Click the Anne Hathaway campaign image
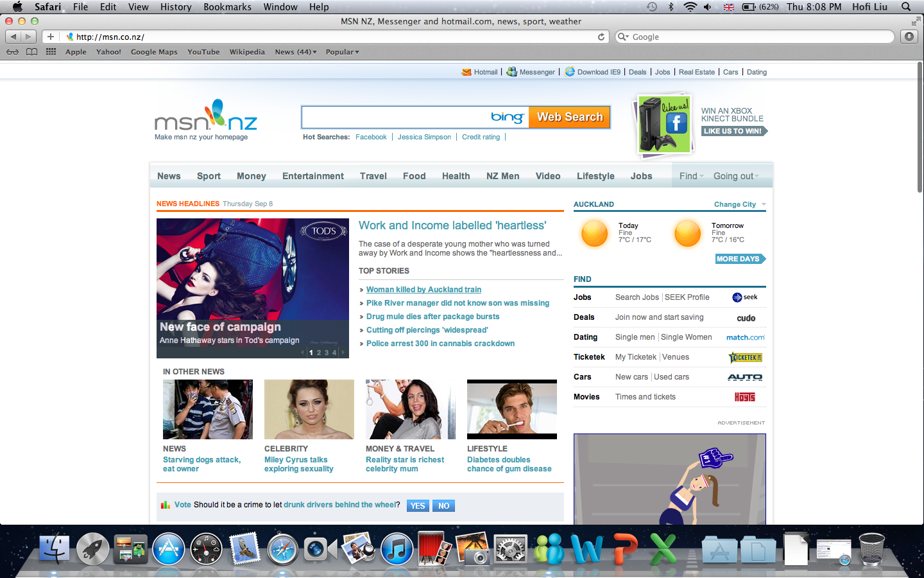Screen dimensions: 924x578 tap(253, 288)
